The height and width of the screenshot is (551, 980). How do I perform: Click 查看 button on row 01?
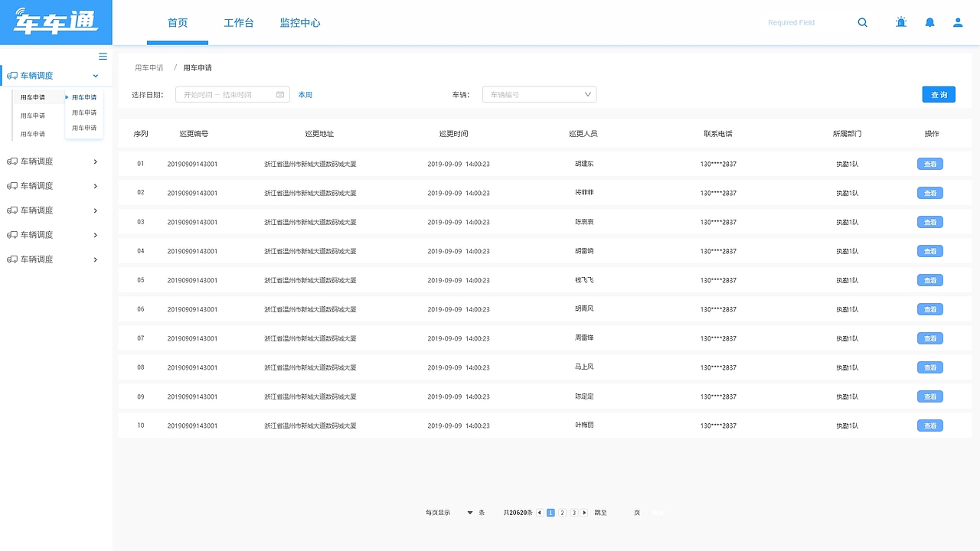[929, 163]
